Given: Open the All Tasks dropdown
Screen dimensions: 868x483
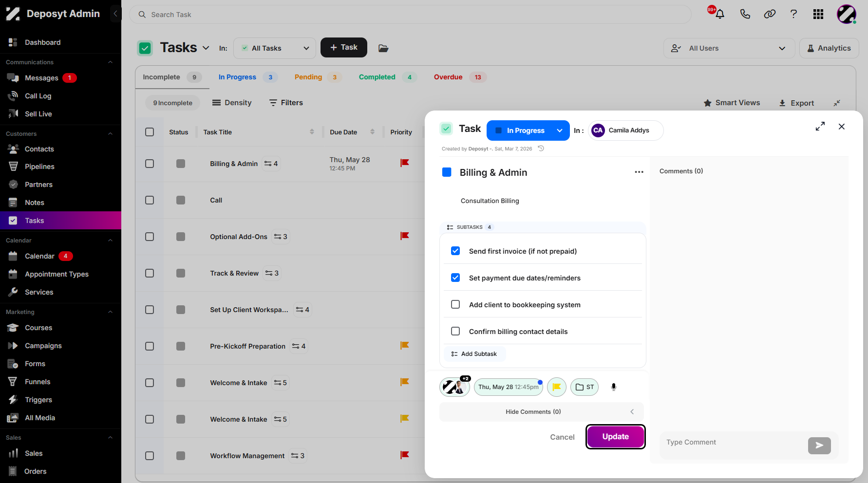Looking at the screenshot, I should [275, 48].
